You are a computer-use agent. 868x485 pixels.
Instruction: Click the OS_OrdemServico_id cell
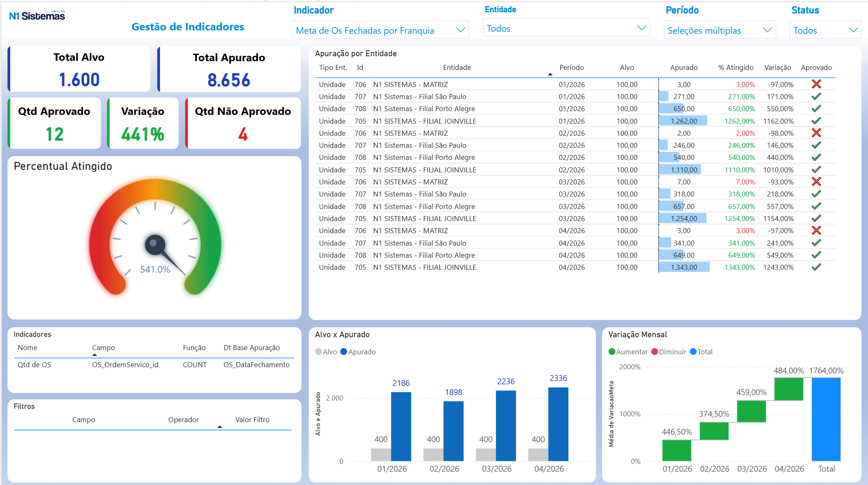pyautogui.click(x=125, y=365)
